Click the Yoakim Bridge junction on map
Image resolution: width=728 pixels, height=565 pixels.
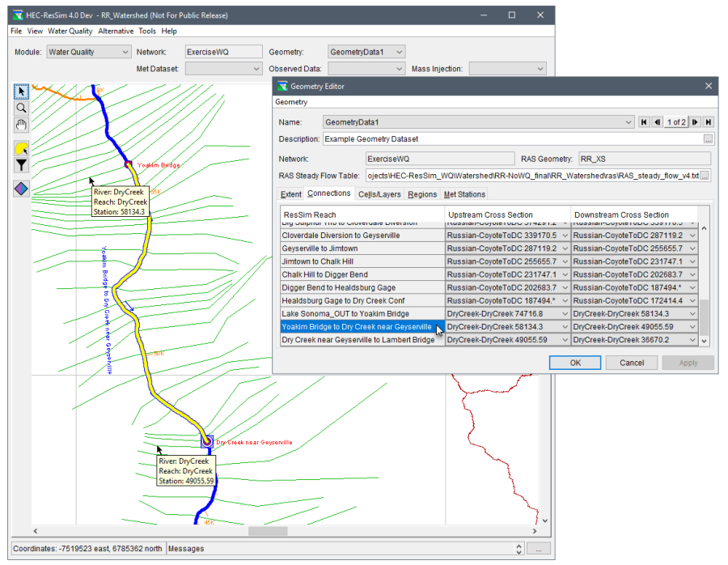click(x=128, y=164)
